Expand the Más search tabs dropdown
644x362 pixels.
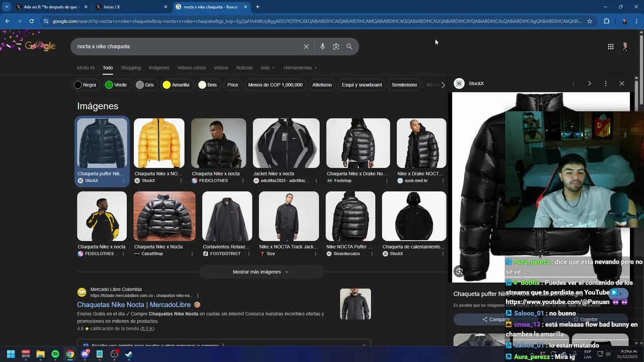coord(268,68)
